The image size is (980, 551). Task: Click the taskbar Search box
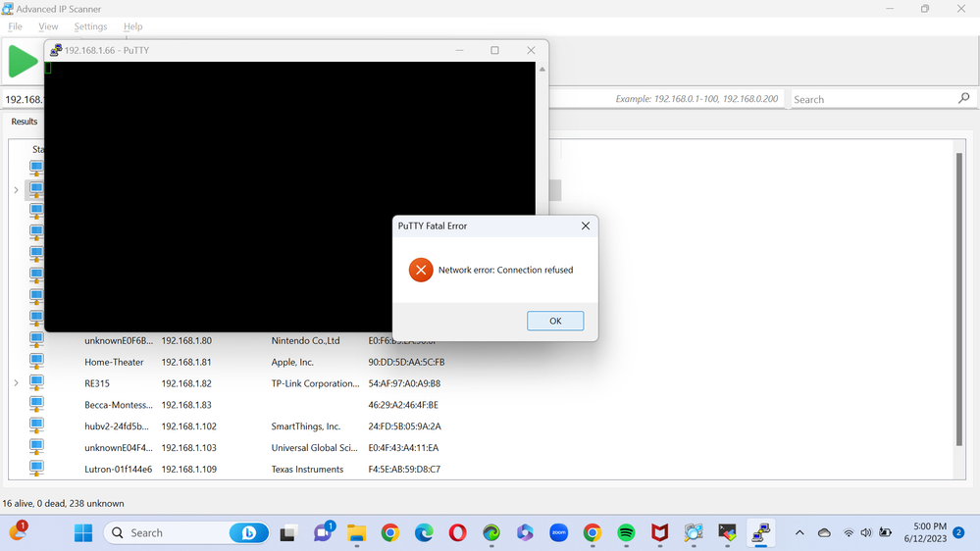pyautogui.click(x=186, y=533)
